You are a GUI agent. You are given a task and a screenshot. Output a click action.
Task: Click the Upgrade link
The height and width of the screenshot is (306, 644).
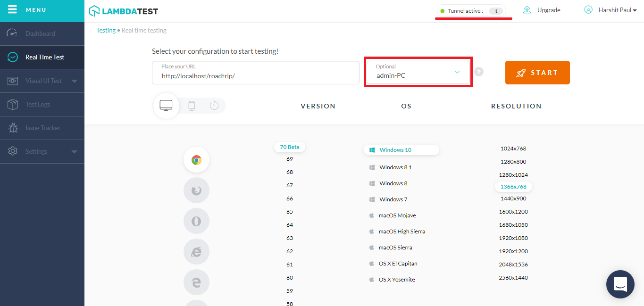[x=548, y=10]
